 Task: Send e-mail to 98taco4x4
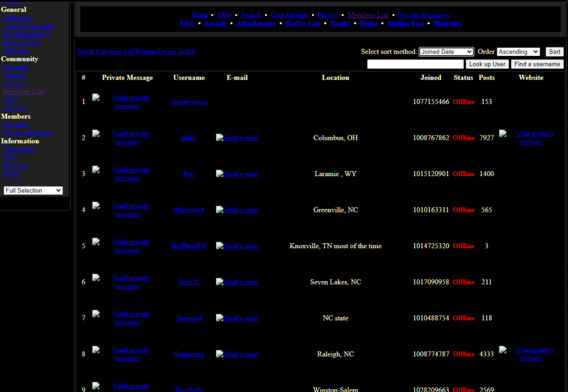click(x=237, y=210)
